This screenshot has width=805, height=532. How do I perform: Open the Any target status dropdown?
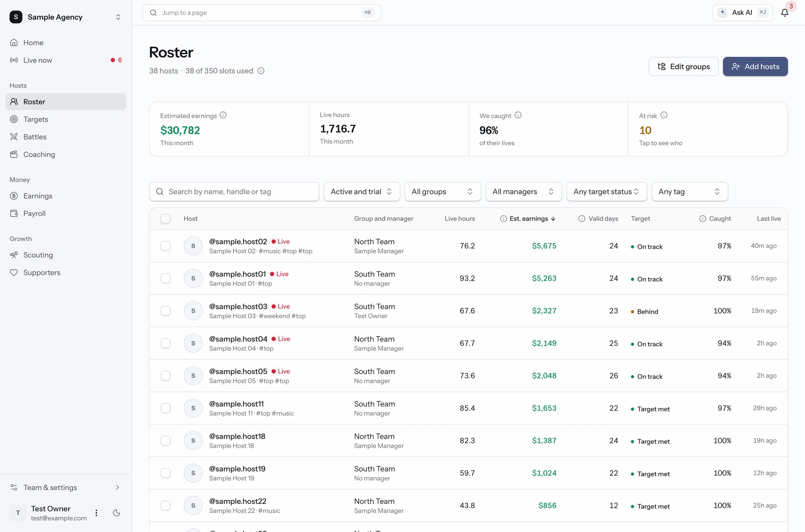607,192
